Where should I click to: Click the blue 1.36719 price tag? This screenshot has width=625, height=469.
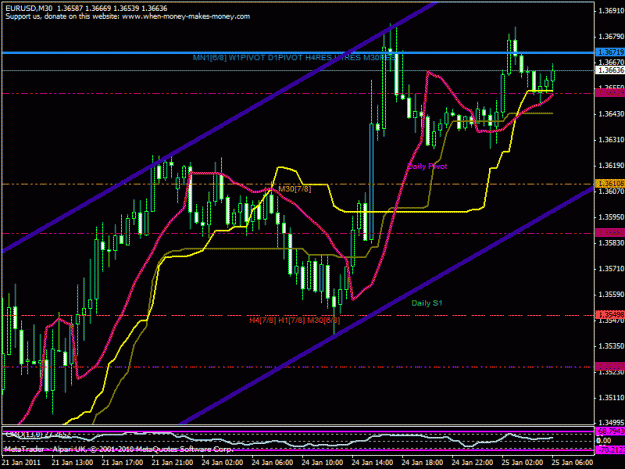[610, 52]
